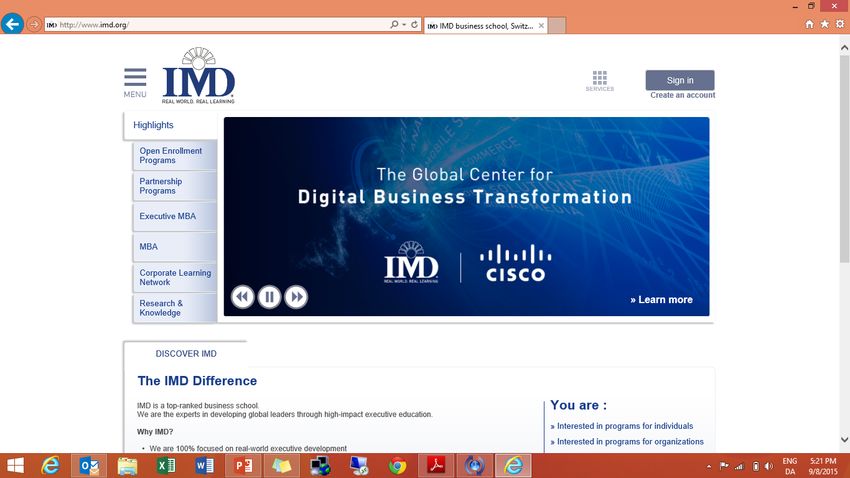Open Research & Knowledge item
The height and width of the screenshot is (478, 850).
pos(175,308)
